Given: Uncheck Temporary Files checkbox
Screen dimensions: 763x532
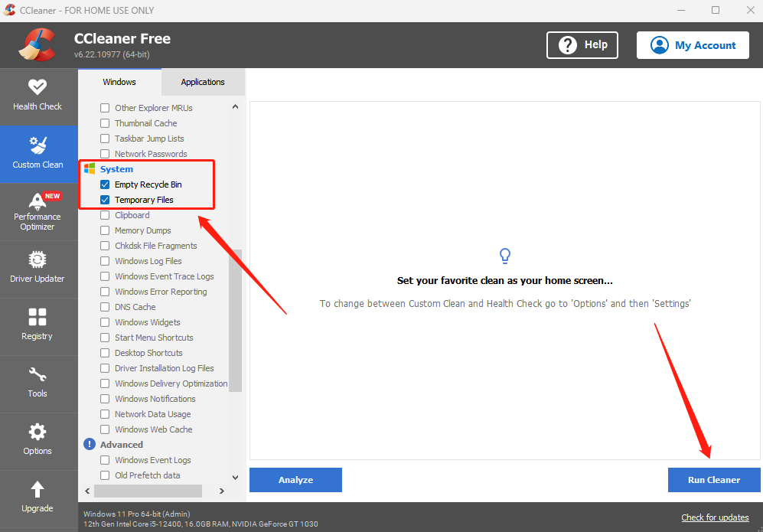Looking at the screenshot, I should [106, 200].
